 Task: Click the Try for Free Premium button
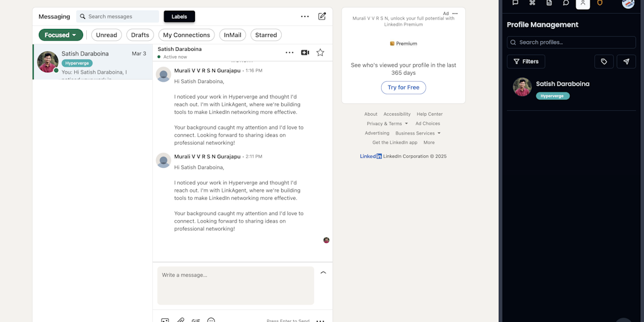(x=403, y=87)
